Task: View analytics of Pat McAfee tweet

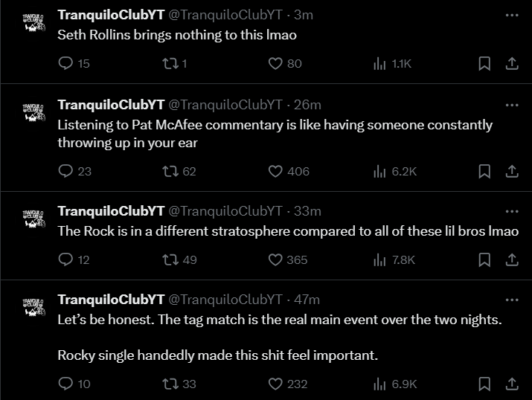Action: point(379,171)
